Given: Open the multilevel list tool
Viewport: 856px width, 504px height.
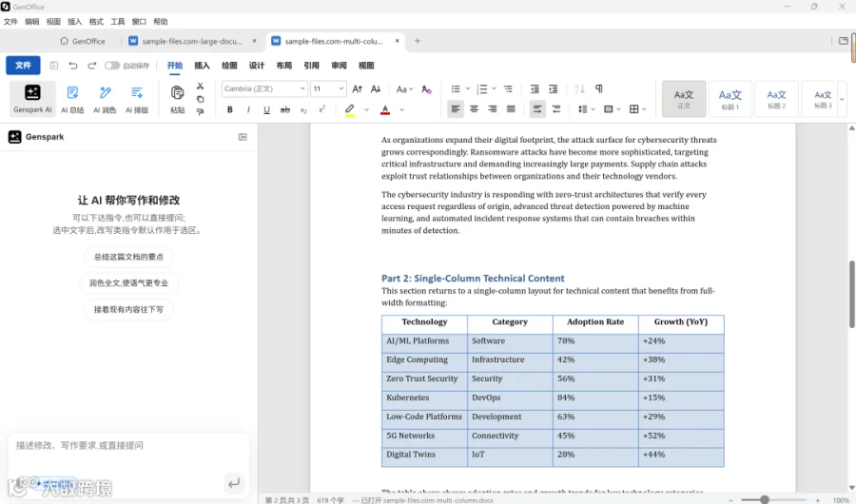Looking at the screenshot, I should tap(508, 89).
